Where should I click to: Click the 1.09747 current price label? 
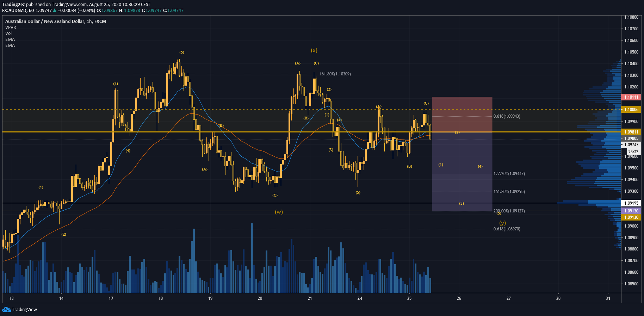tap(631, 144)
